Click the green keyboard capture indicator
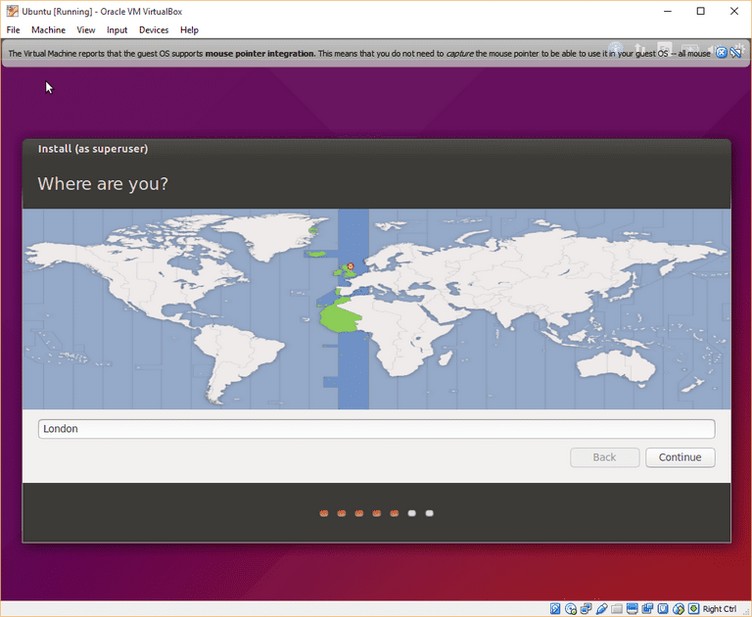Screen dimensions: 752x617 click(693, 609)
